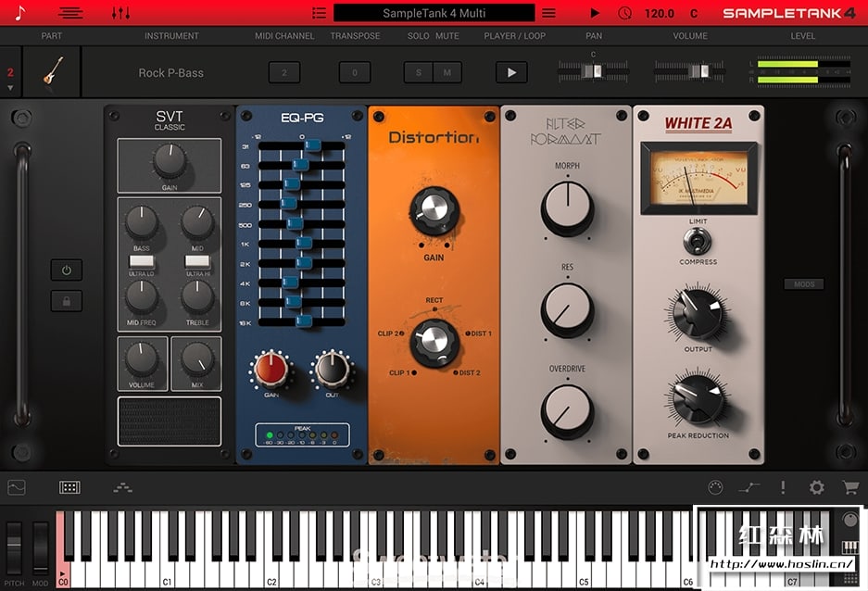This screenshot has height=591, width=868.
Task: Click the Distortion mode selector knob
Action: (x=434, y=342)
